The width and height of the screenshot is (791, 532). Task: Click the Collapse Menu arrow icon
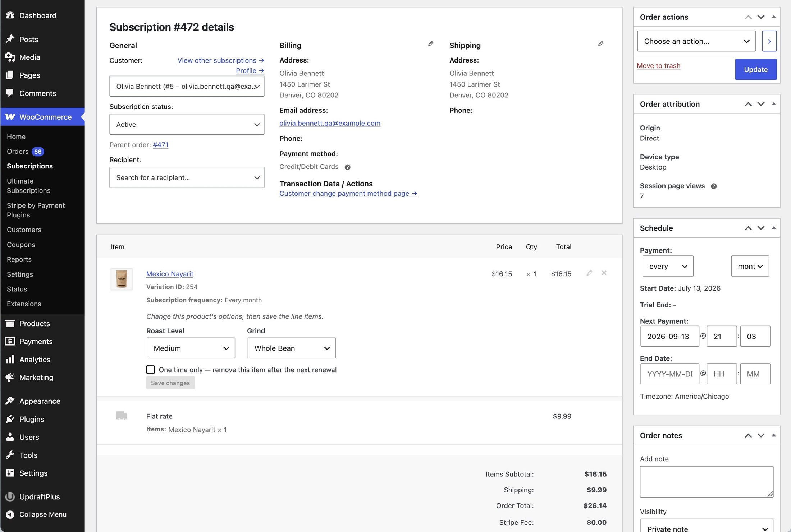pos(10,514)
